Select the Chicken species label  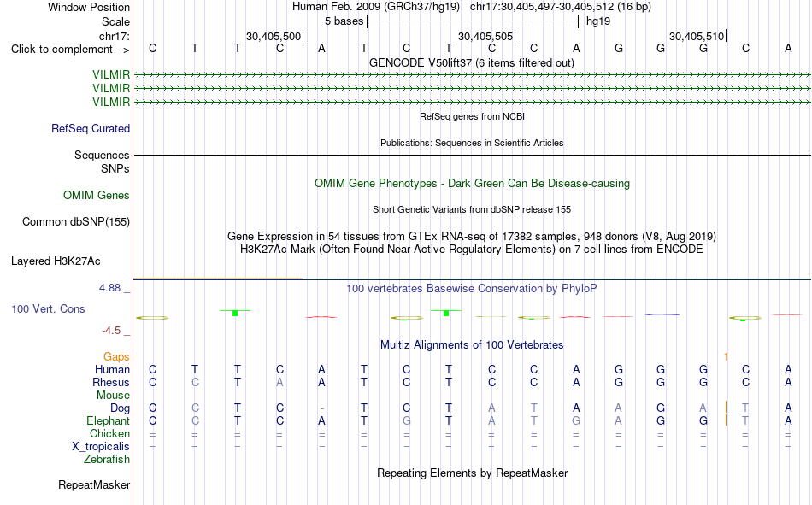pyautogui.click(x=109, y=433)
